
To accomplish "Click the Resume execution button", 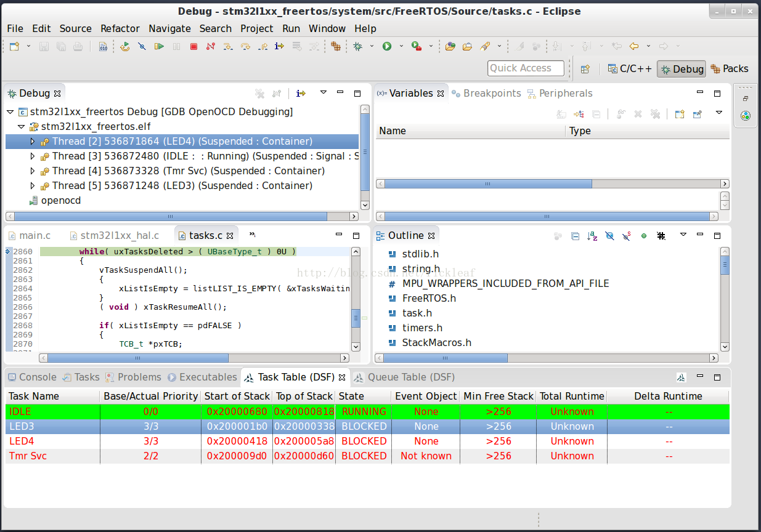I will click(x=159, y=46).
